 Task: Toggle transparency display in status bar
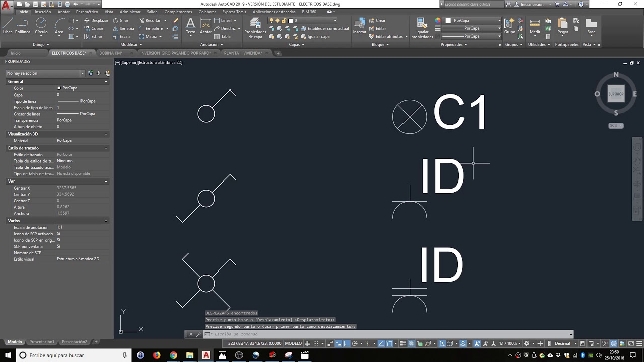(411, 343)
